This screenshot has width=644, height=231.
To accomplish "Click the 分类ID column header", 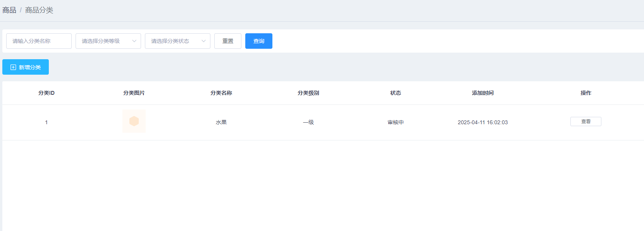I will click(x=46, y=93).
